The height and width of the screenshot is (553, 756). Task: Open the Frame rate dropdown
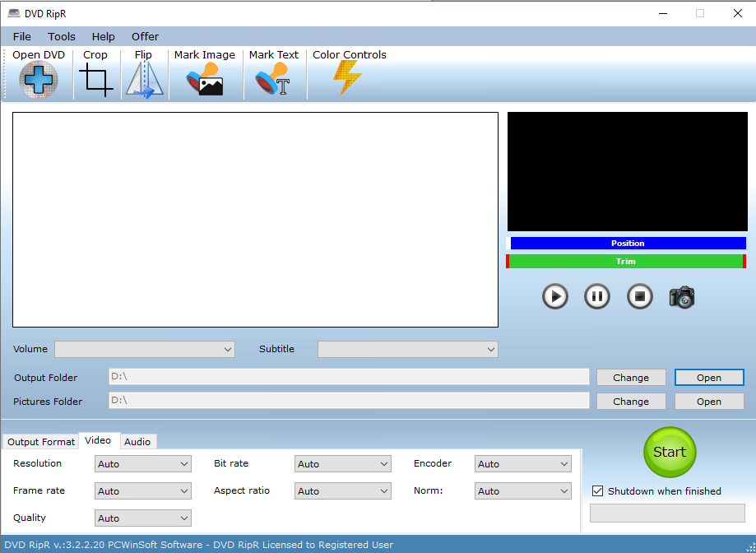(x=142, y=490)
